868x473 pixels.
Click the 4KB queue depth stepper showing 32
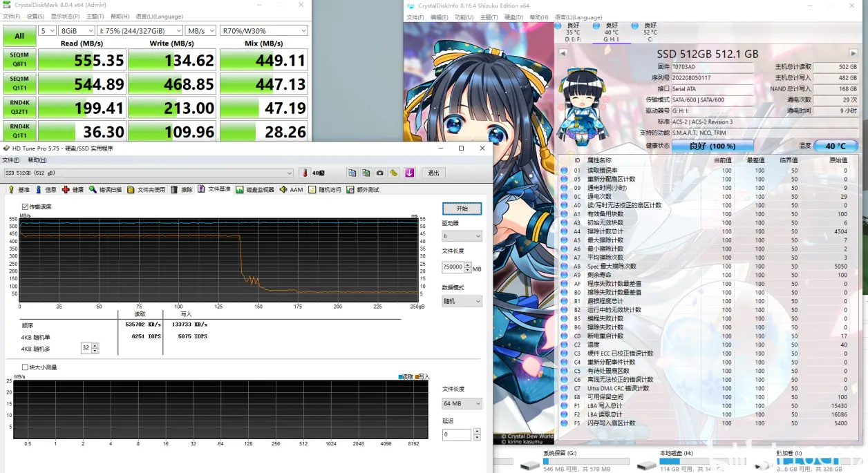(x=90, y=348)
